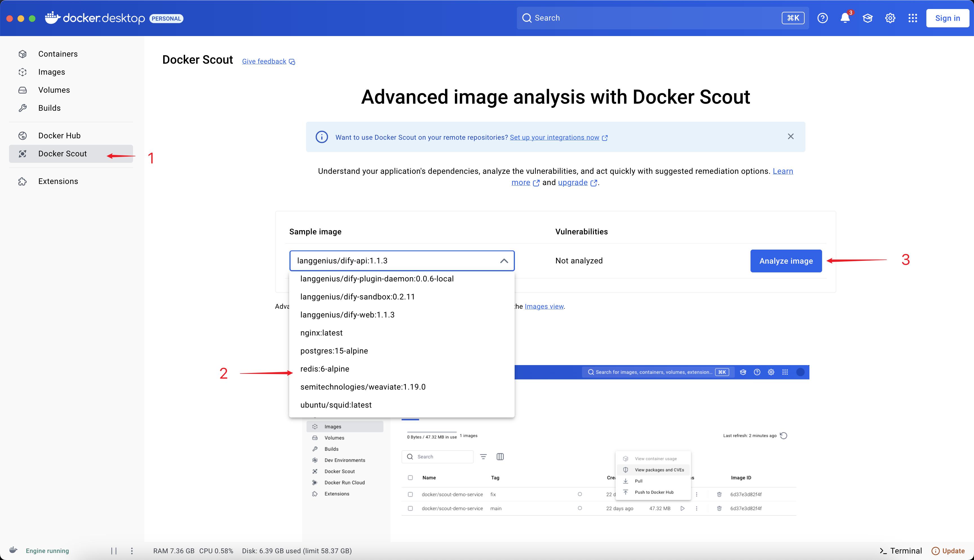Open notifications bell icon
Viewport: 974px width, 560px height.
845,18
